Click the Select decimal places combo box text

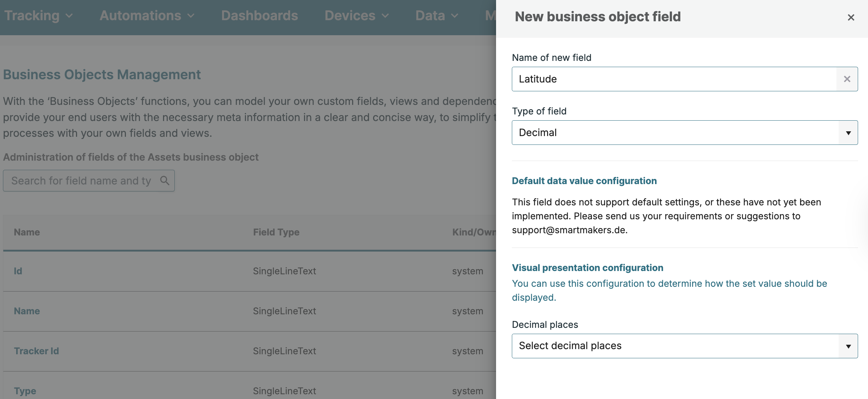coord(570,346)
